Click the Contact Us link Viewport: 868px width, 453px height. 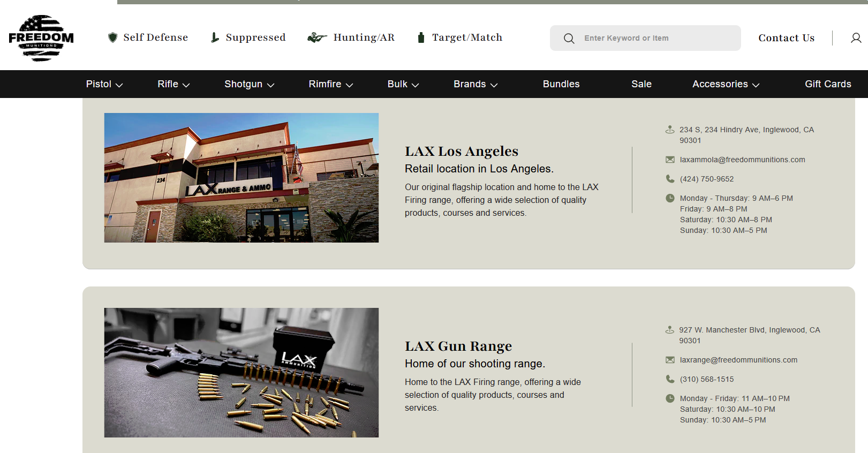click(x=786, y=38)
